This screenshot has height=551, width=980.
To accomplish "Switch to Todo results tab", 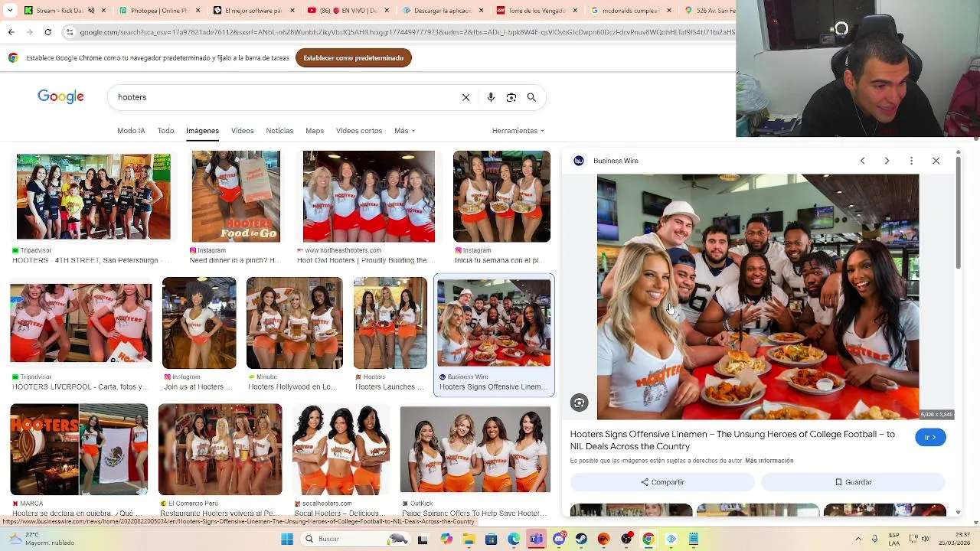I will point(165,131).
